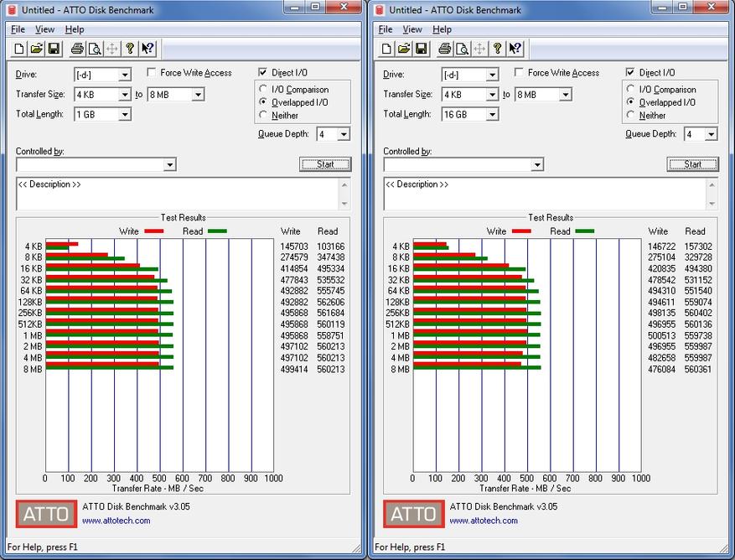Open www.attotech.com link in right window
Image resolution: width=735 pixels, height=560 pixels.
point(484,521)
